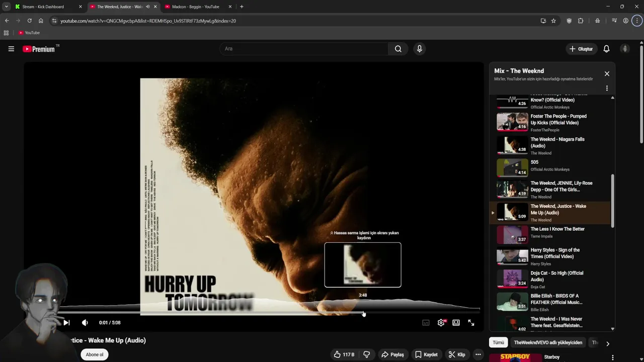This screenshot has height=362, width=644.
Task: Mute the Weeknd tab via speaker icon
Action: (147, 7)
